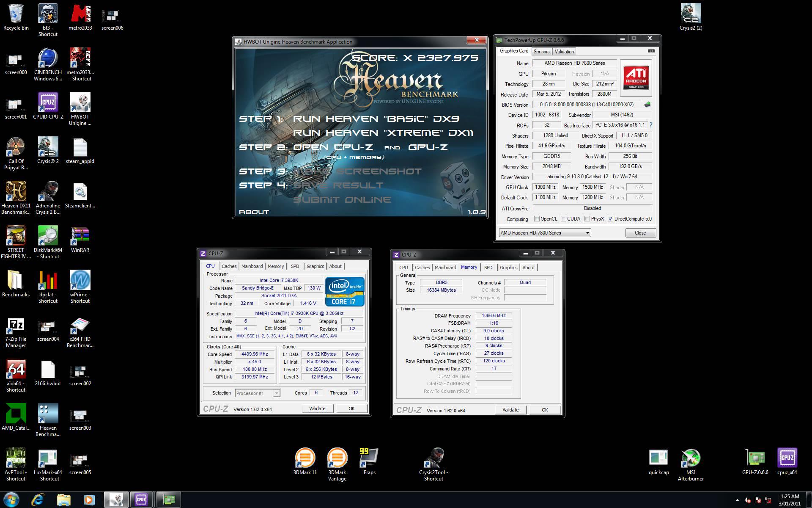Switch to Validation tab in GPU-Z
812x508 pixels.
[564, 52]
